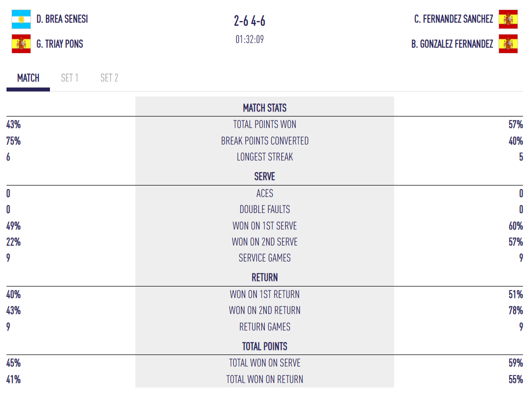Switch to the SET 1 tab
This screenshot has height=396, width=532.
click(69, 78)
